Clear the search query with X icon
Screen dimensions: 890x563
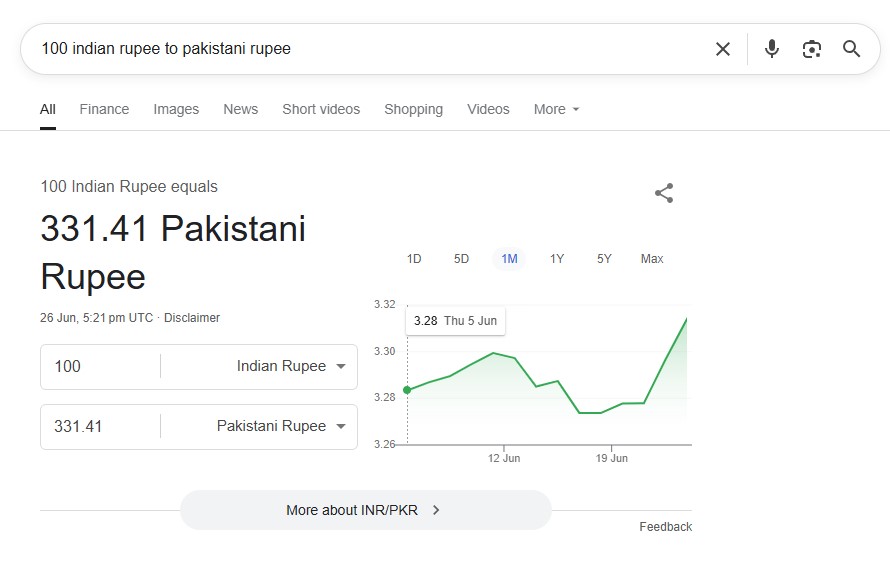click(723, 49)
